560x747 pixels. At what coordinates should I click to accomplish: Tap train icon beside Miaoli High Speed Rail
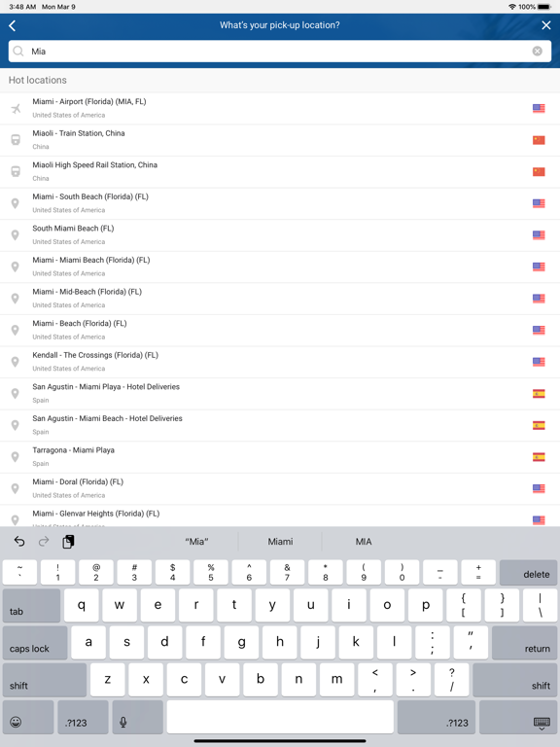tap(16, 171)
